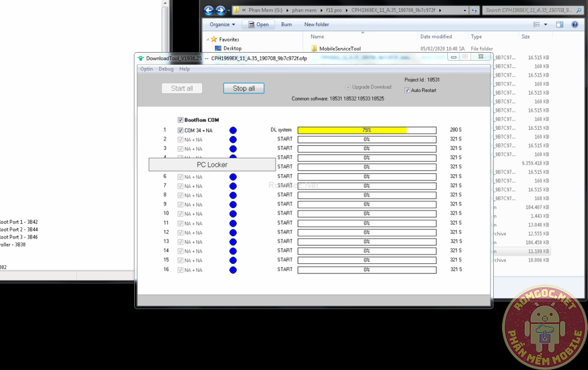Click the DownloadTool title bar app icon
Image resolution: width=588 pixels, height=370 pixels.
141,58
